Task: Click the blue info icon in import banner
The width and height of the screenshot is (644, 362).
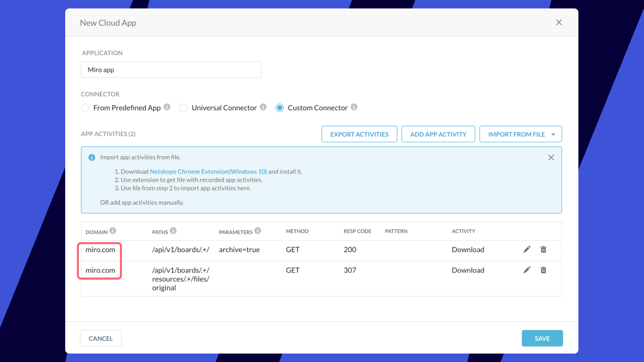Action: coord(92,157)
